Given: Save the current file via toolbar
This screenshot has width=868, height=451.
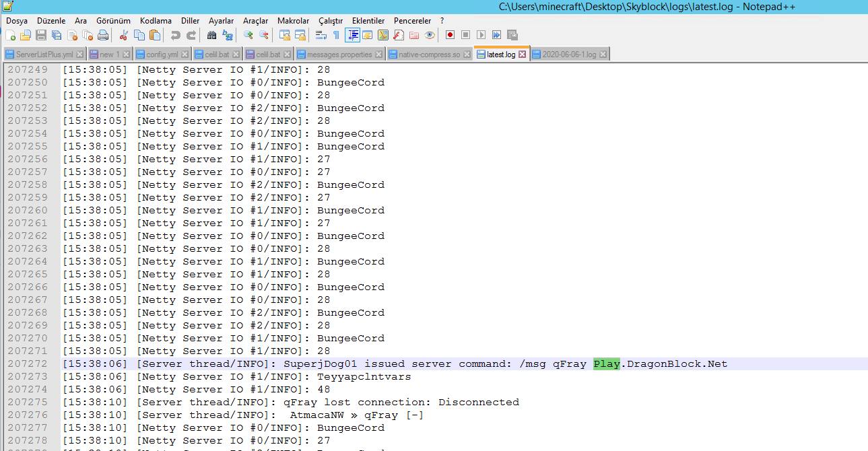Looking at the screenshot, I should [x=41, y=35].
